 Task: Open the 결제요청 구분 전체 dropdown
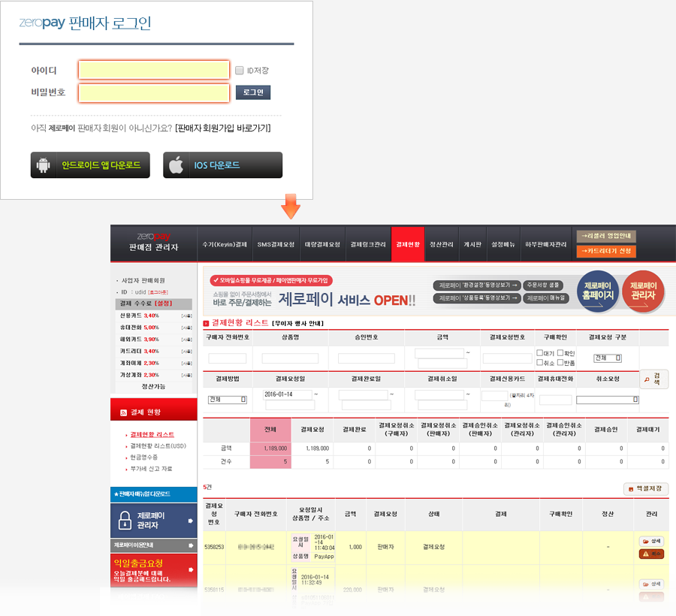[608, 358]
